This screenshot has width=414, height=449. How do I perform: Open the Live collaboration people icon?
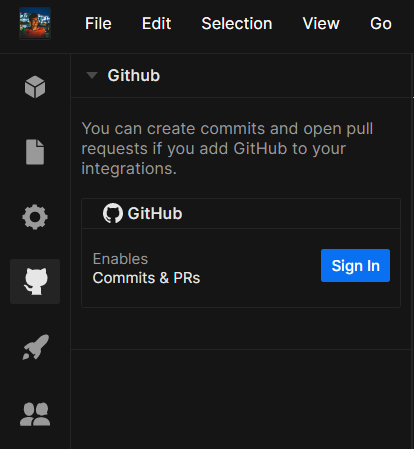[x=35, y=414]
